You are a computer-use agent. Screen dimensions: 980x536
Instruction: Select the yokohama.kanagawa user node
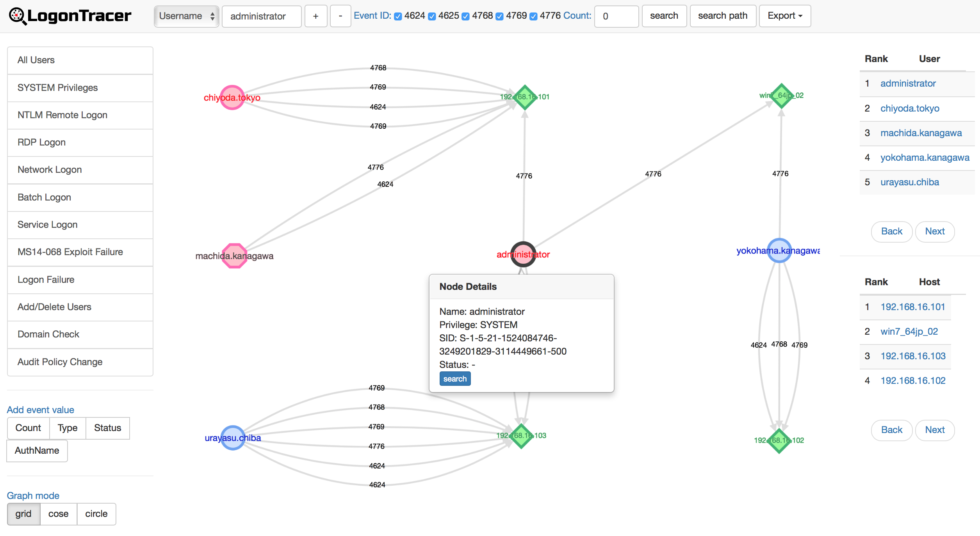click(779, 250)
